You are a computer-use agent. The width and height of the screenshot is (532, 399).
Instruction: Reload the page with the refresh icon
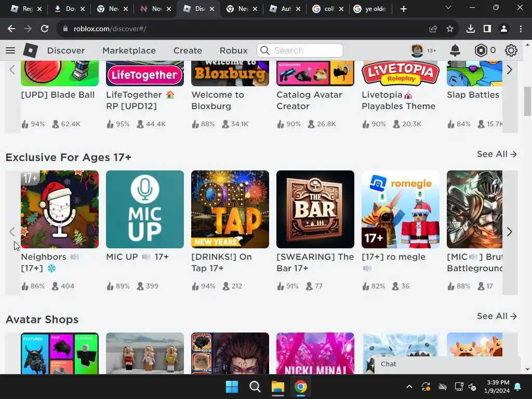45,29
